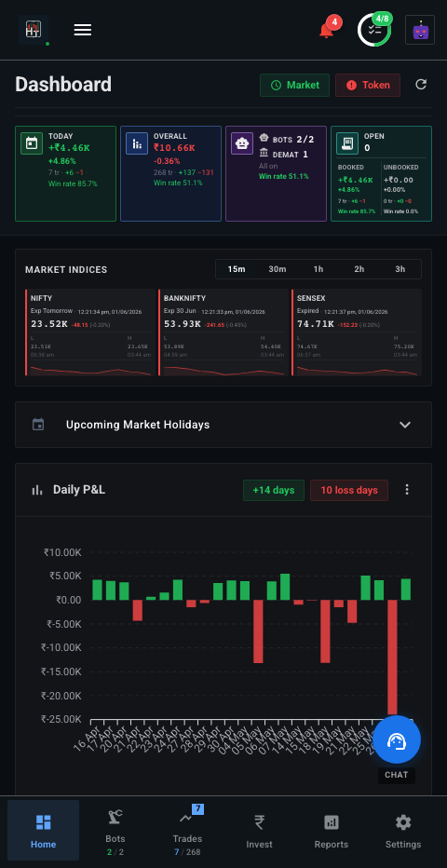Select the 30m interval
This screenshot has width=447, height=868.
click(x=278, y=269)
